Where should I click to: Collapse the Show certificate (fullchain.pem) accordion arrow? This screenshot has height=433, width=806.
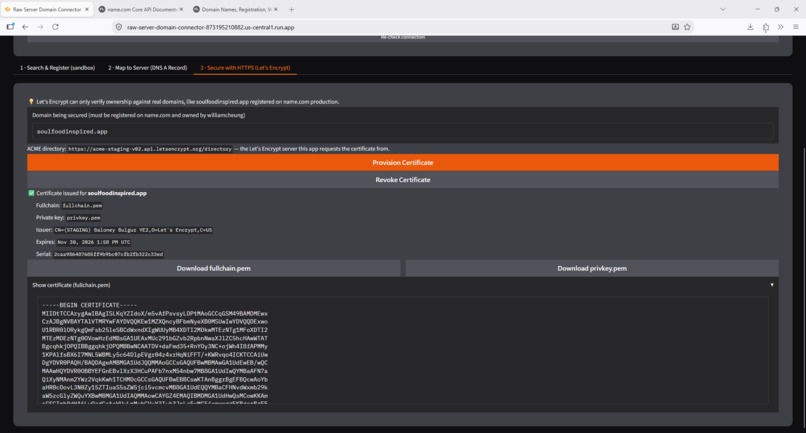tap(772, 285)
